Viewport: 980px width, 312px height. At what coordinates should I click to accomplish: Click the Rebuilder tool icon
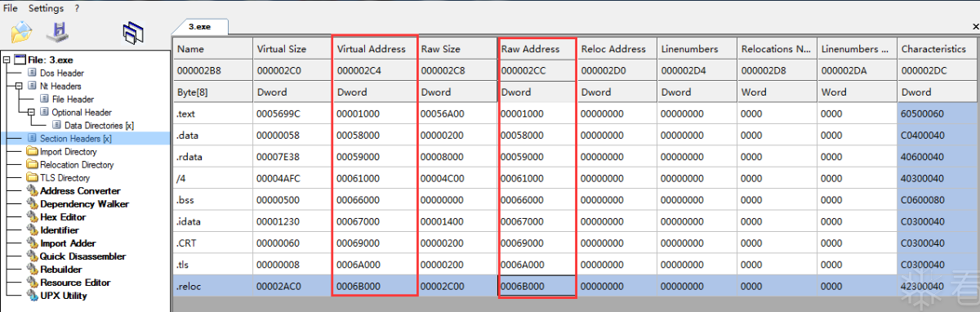coord(32,269)
